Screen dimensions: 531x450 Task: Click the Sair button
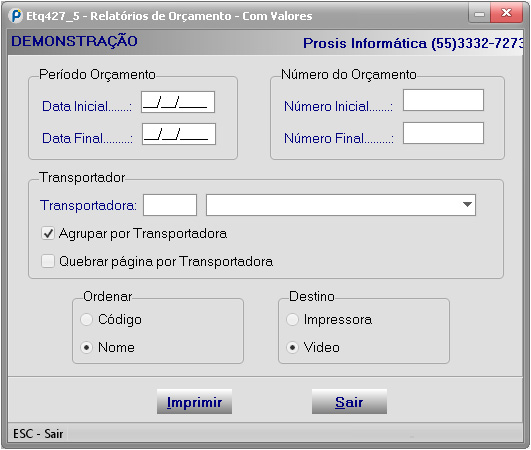click(x=349, y=402)
